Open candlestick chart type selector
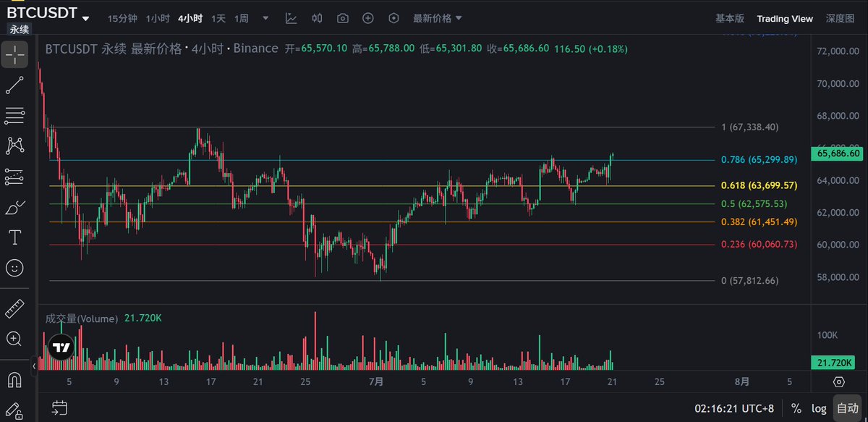 tap(317, 18)
